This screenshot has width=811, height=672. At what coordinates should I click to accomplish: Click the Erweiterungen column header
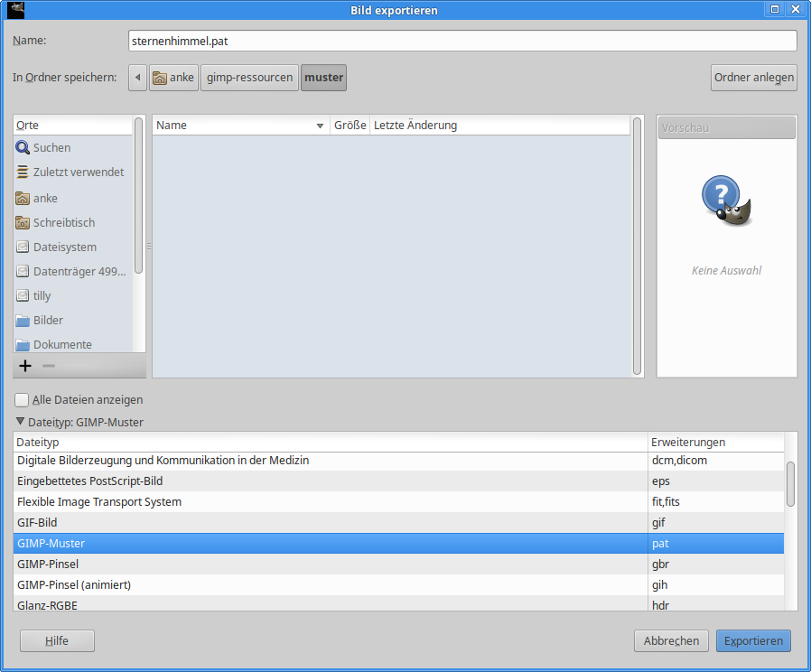[x=716, y=443]
